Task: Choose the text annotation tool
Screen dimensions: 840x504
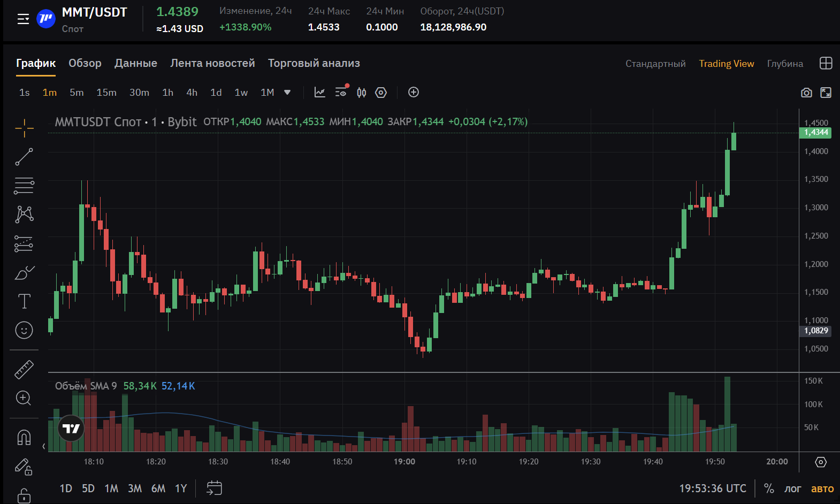Action: pos(24,301)
